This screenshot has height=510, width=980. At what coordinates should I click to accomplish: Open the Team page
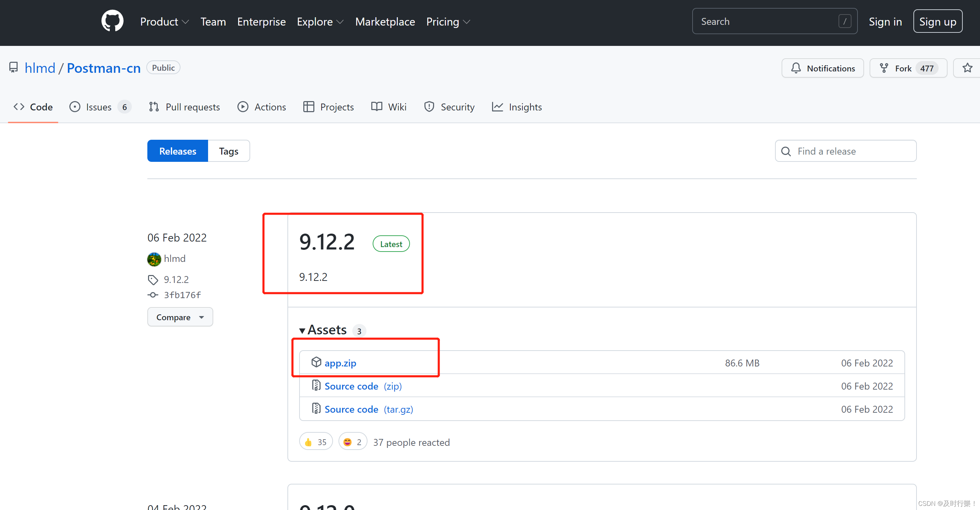point(213,22)
